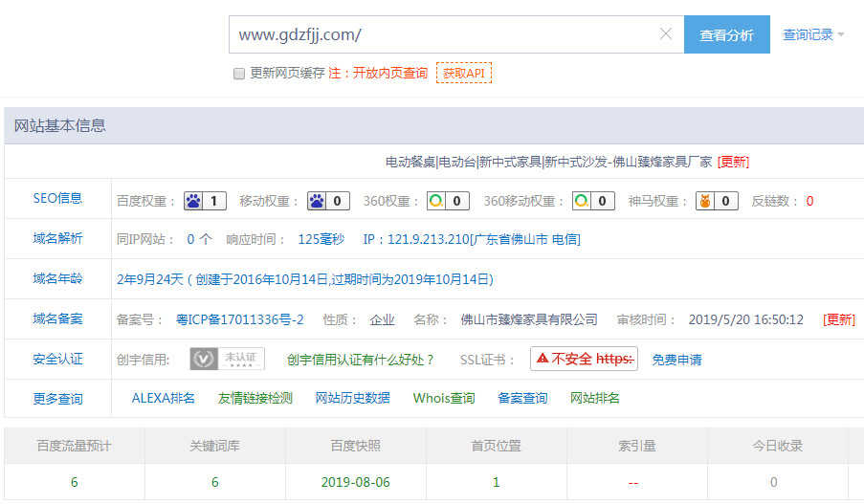Click the audit time 2019/5/20 16:50:12
The height and width of the screenshot is (504, 864).
click(x=746, y=319)
